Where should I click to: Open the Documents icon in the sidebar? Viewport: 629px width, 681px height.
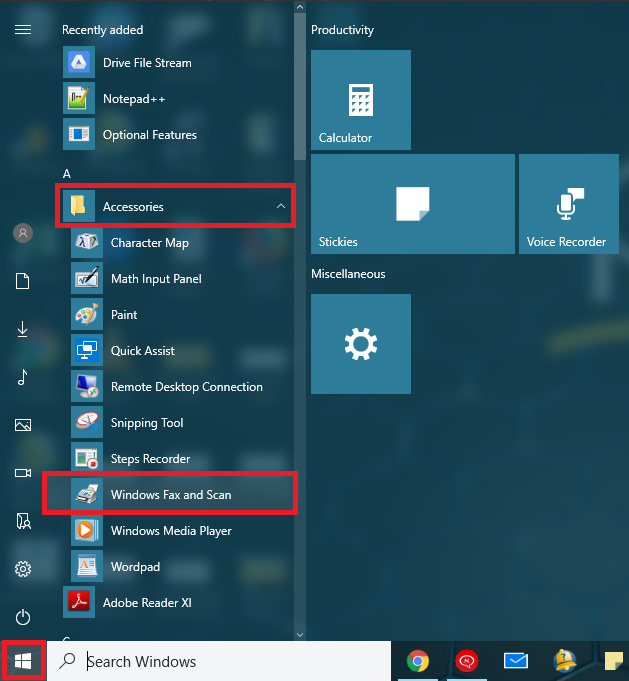(23, 281)
